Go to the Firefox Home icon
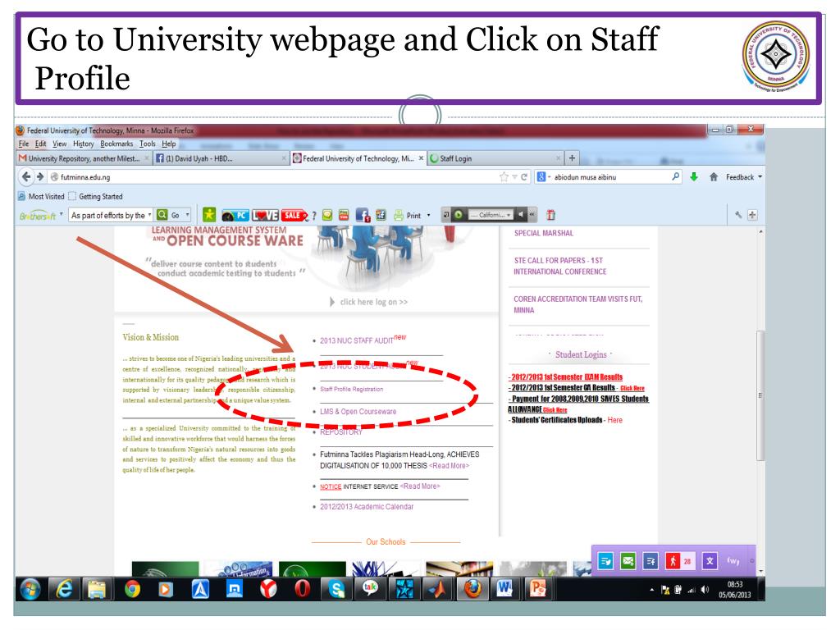The width and height of the screenshot is (840, 630). tap(714, 177)
